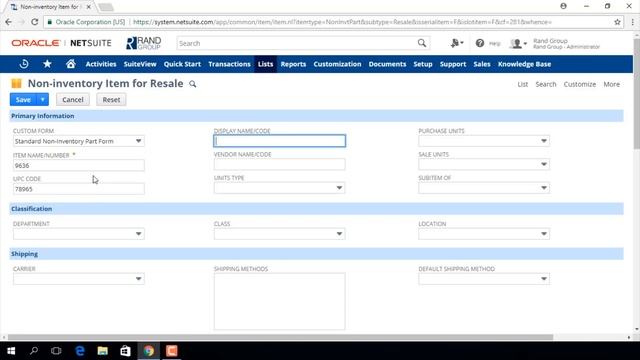Open the SuiteView menu
Viewport: 640px width, 360px height.
[140, 64]
